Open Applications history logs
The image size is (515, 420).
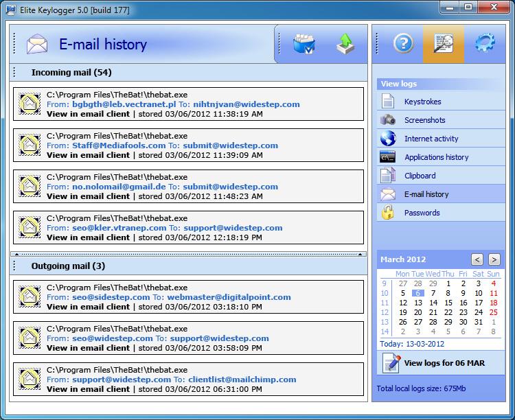[436, 157]
